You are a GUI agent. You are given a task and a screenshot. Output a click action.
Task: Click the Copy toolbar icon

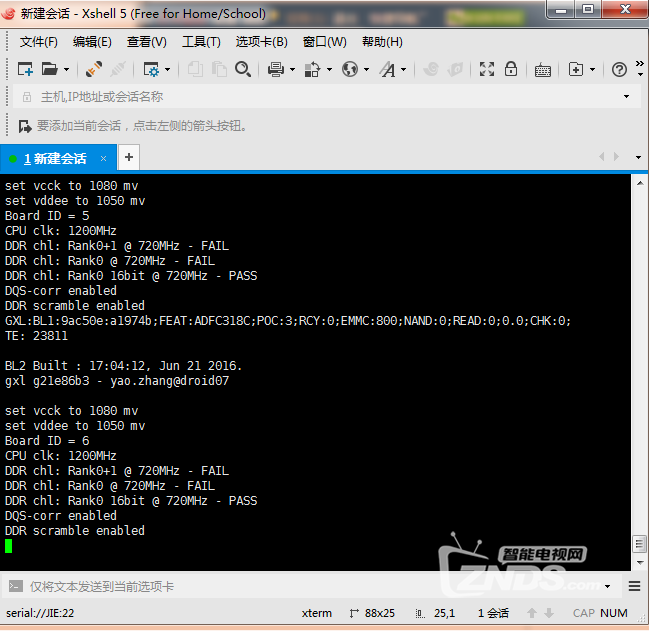point(195,70)
